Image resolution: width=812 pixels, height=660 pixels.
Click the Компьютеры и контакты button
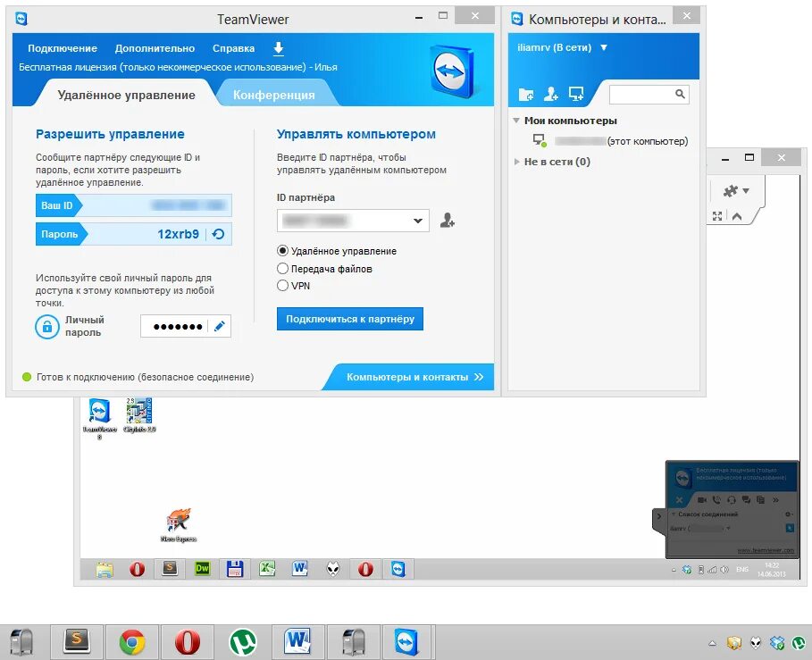click(x=414, y=377)
